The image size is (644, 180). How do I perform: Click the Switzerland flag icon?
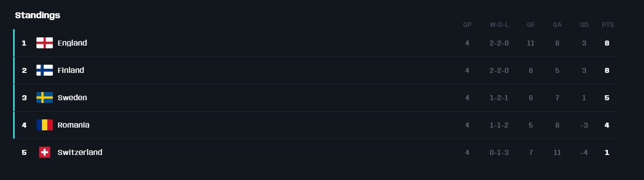(45, 152)
